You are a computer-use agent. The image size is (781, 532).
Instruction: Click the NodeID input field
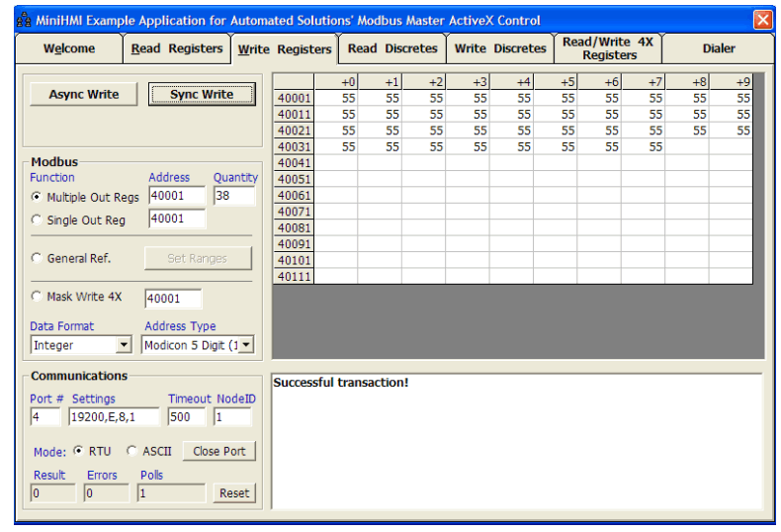pyautogui.click(x=232, y=416)
